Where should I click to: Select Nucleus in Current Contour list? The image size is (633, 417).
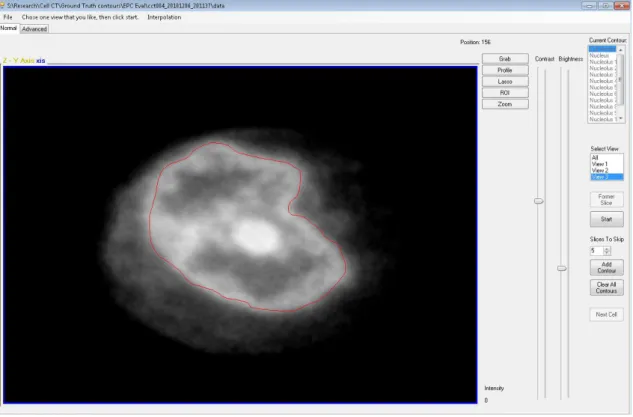click(602, 55)
